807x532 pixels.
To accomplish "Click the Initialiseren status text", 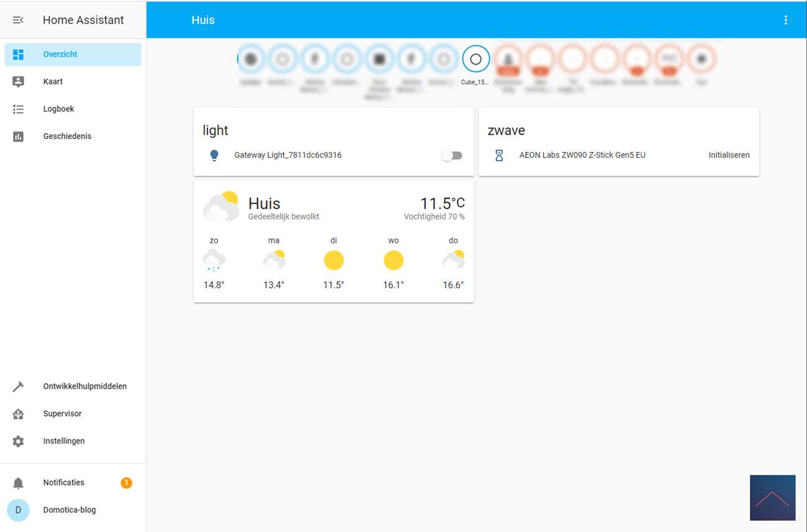I will (729, 155).
